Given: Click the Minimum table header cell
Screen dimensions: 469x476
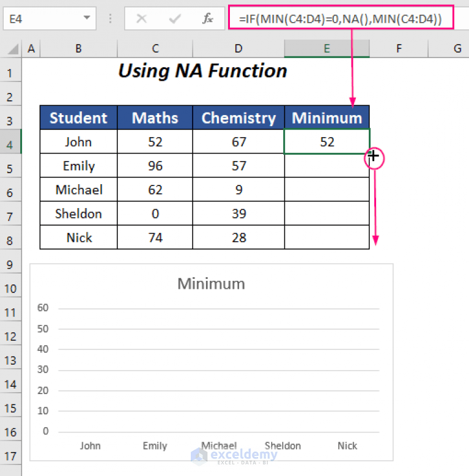Looking at the screenshot, I should pyautogui.click(x=327, y=118).
